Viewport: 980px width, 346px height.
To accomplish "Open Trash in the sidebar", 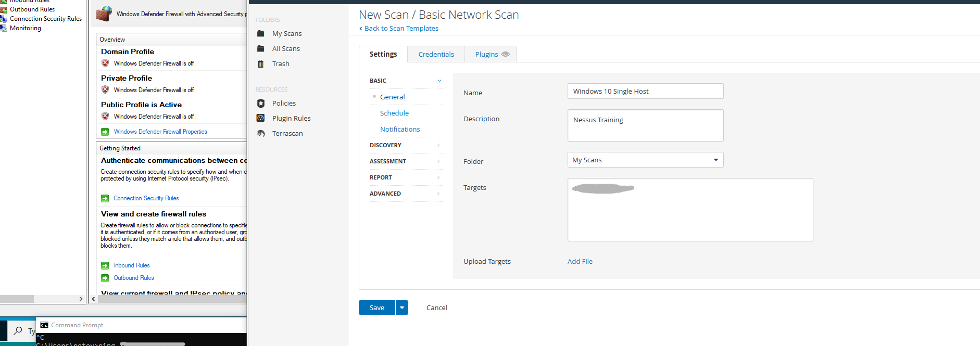I will pyautogui.click(x=281, y=63).
